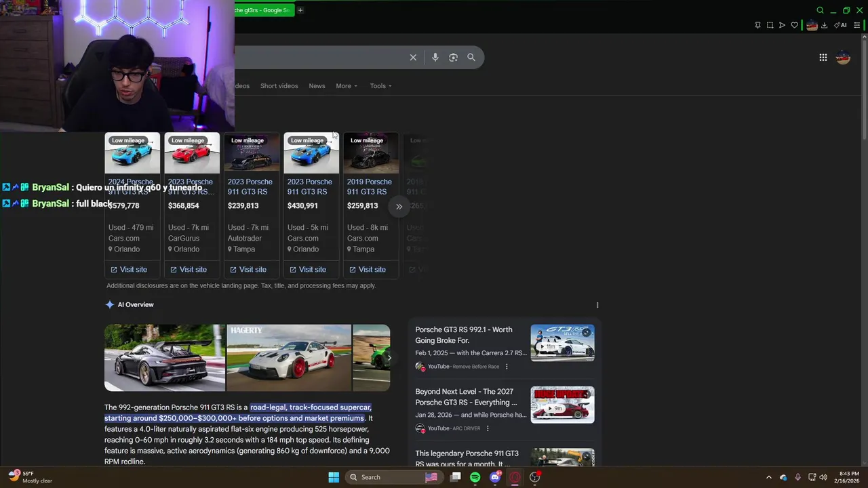Image resolution: width=868 pixels, height=488 pixels.
Task: Open Windows Start menu
Action: (x=334, y=477)
